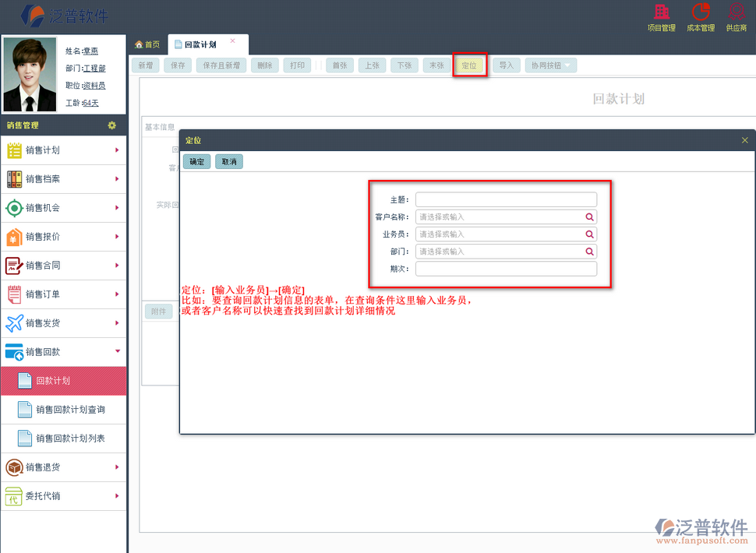
Task: Click the 销售机会 target icon
Action: click(x=14, y=208)
